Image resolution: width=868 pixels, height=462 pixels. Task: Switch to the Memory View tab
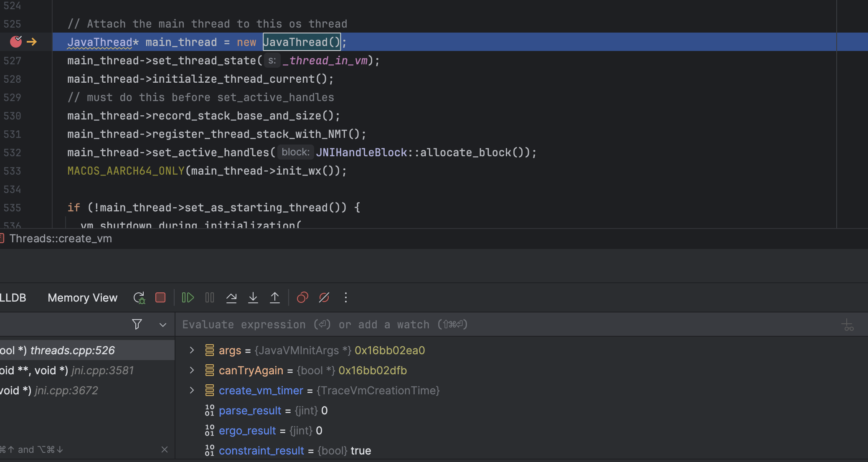point(82,298)
